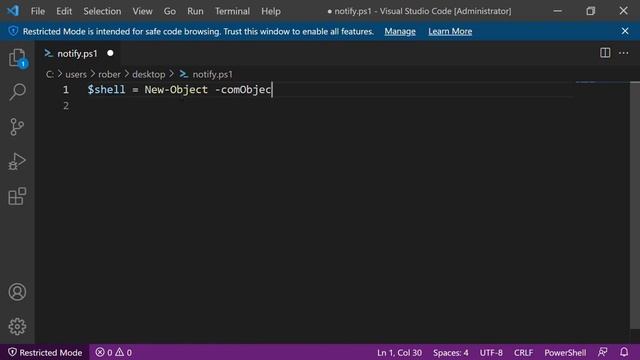This screenshot has width=640, height=360.
Task: Click line number 2 in gutter
Action: (x=66, y=106)
